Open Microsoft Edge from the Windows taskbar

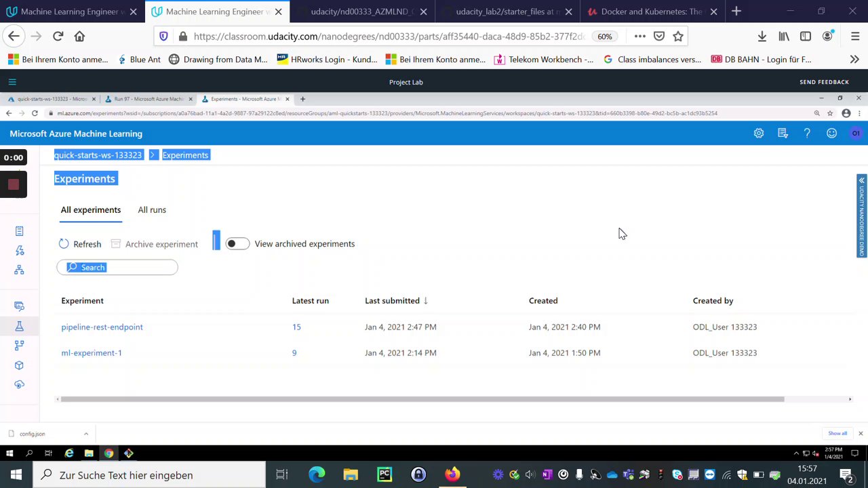(x=317, y=475)
